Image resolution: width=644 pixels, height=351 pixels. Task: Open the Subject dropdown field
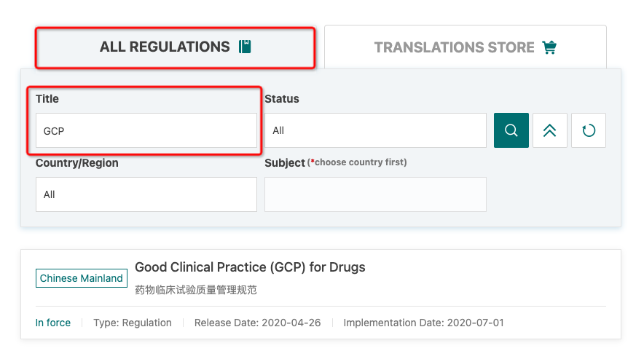point(375,194)
